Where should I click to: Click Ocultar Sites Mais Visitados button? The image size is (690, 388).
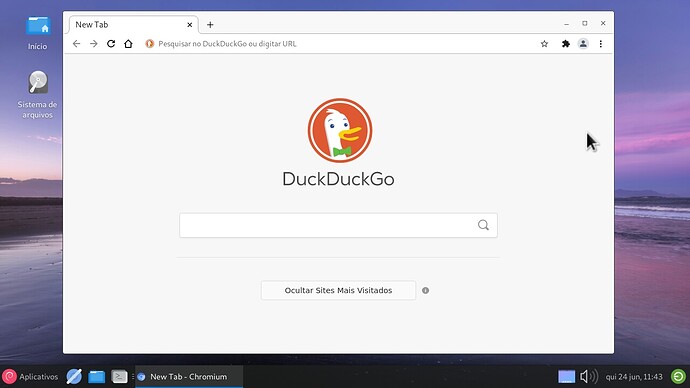pos(338,290)
